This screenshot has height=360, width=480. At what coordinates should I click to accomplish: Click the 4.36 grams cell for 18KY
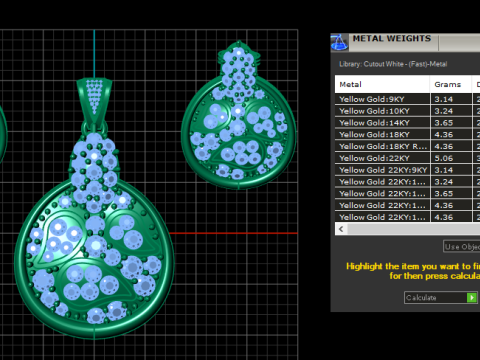click(451, 135)
